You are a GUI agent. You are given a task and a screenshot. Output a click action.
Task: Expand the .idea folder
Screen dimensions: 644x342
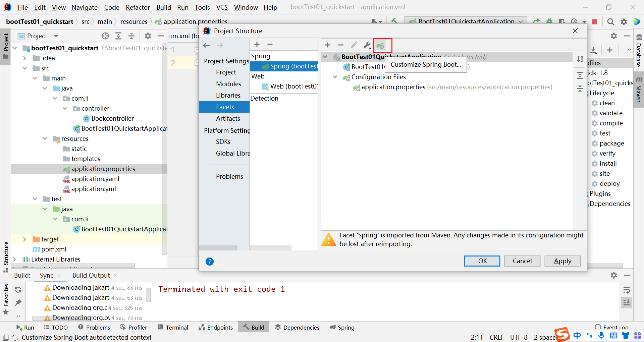(x=24, y=58)
